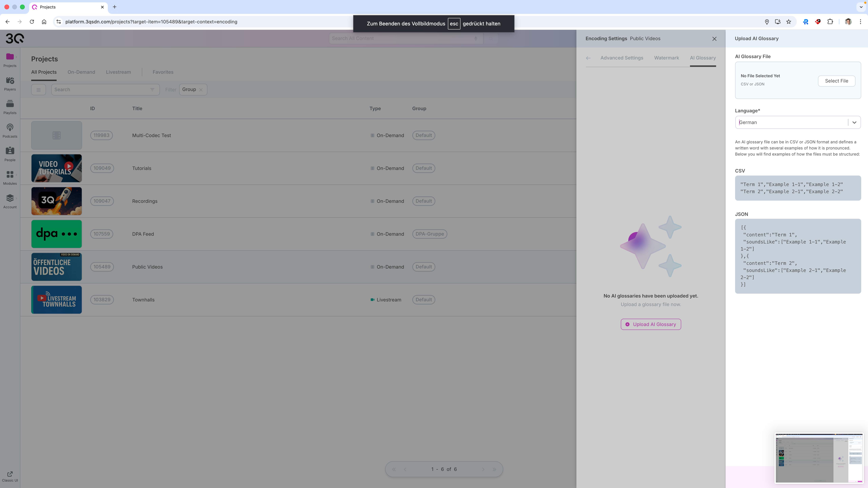Go to Podcasts section
Image resolution: width=868 pixels, height=488 pixels.
click(x=10, y=131)
